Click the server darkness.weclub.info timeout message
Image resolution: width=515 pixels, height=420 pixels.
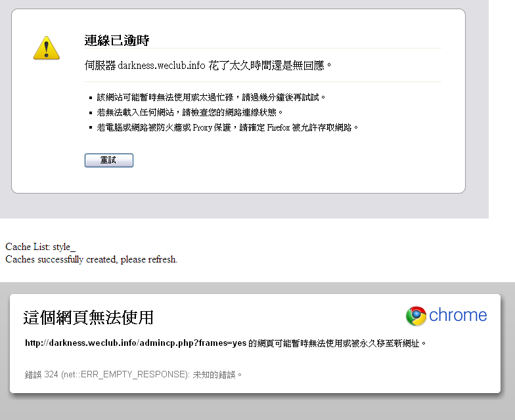coord(208,66)
